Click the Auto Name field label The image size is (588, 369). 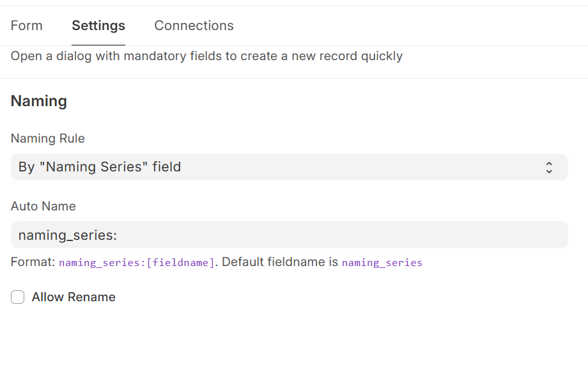43,206
